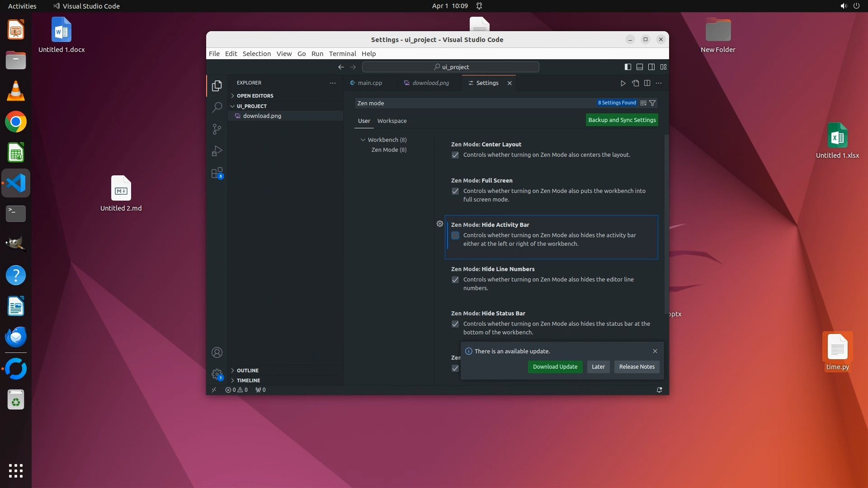868x488 pixels.
Task: Click Backup and Sync Settings button
Action: tap(622, 120)
